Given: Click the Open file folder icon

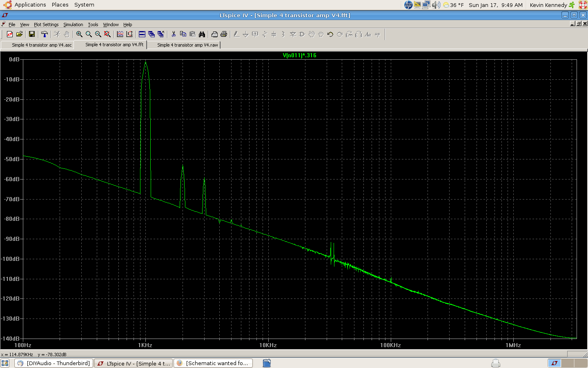Looking at the screenshot, I should point(19,34).
